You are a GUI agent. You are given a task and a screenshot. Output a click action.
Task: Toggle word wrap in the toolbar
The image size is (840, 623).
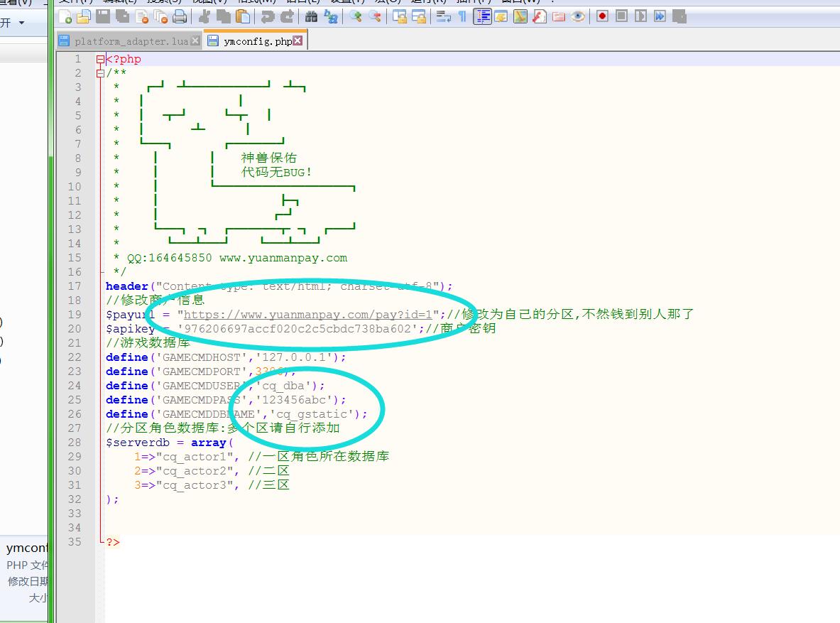pyautogui.click(x=444, y=16)
